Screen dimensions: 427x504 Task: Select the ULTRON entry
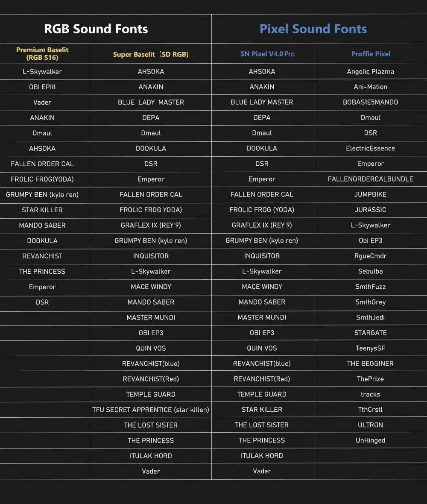(370, 425)
